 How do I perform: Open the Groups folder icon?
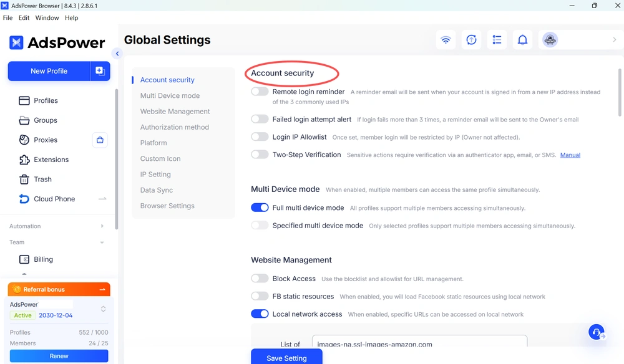point(24,120)
